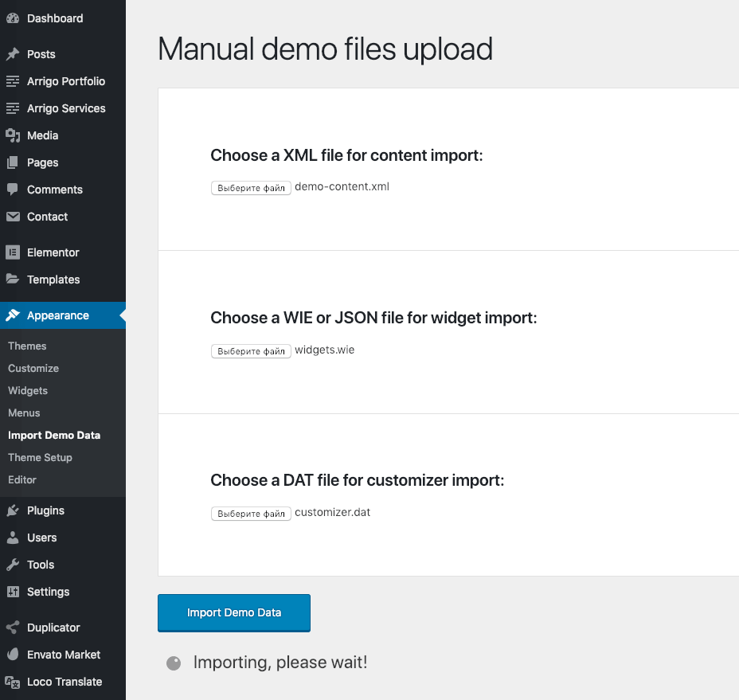
Task: Choose file button for widget WIE import
Action: 251,350
